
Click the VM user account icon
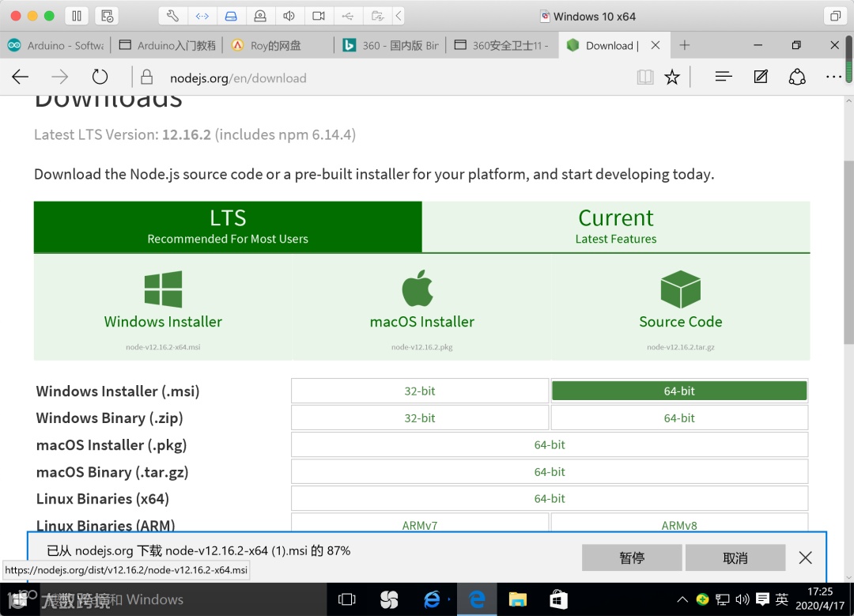coord(260,16)
